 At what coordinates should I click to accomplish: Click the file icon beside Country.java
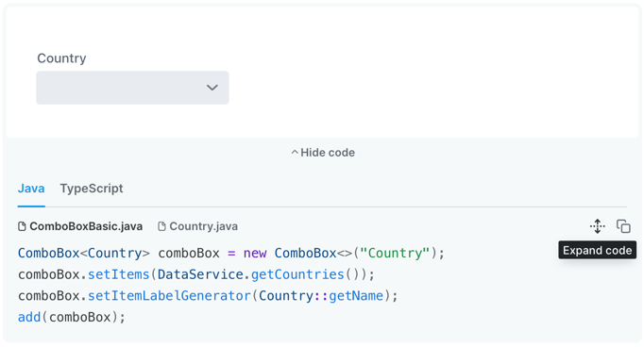pyautogui.click(x=161, y=226)
